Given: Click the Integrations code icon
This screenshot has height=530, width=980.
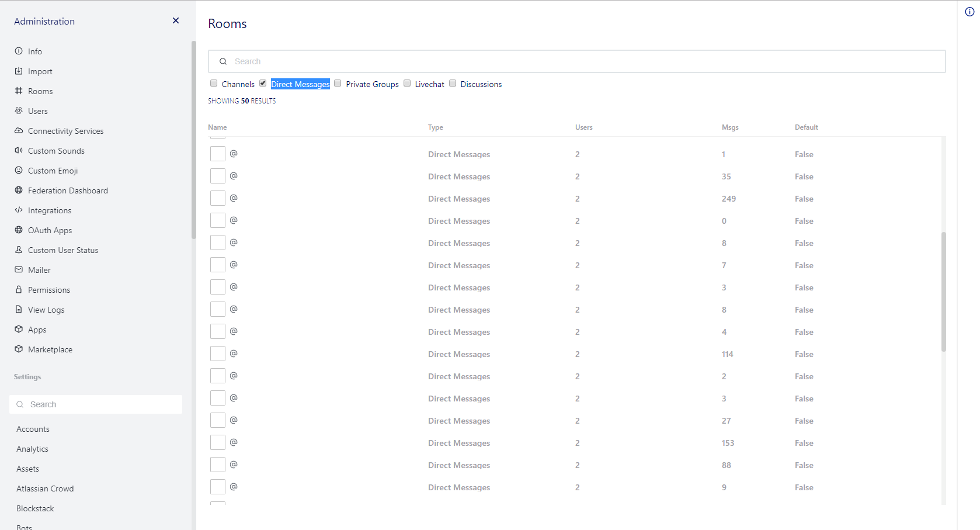Looking at the screenshot, I should 19,210.
